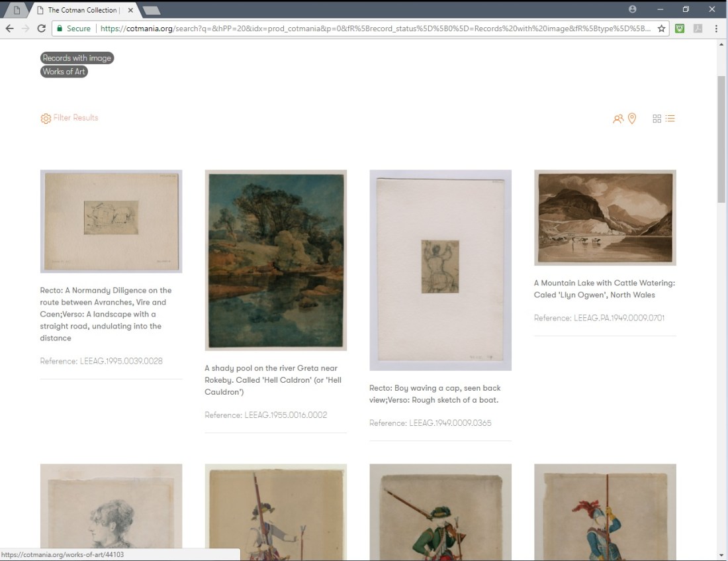This screenshot has height=561, width=728.
Task: Open 'A Mountain Lake with Cattle Watering' title link
Action: (x=604, y=289)
